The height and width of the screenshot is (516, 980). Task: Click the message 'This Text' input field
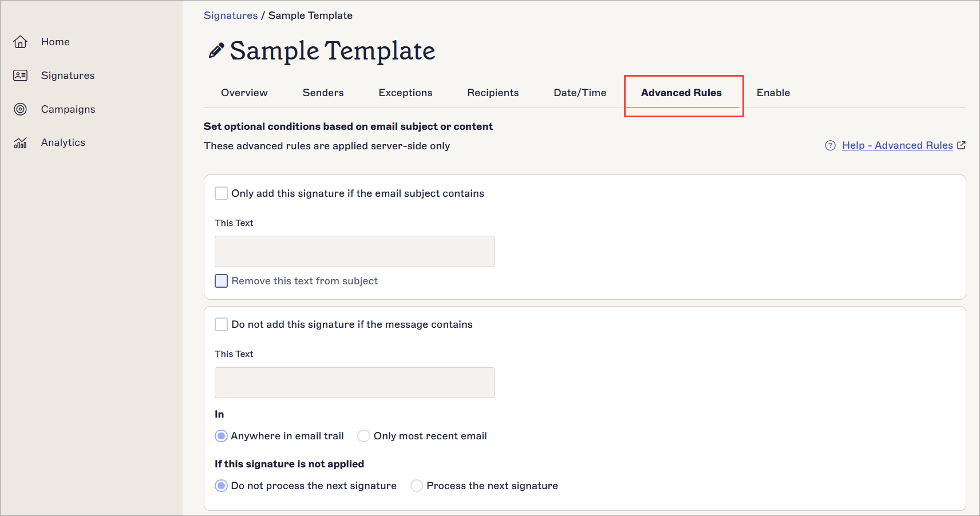(x=354, y=383)
